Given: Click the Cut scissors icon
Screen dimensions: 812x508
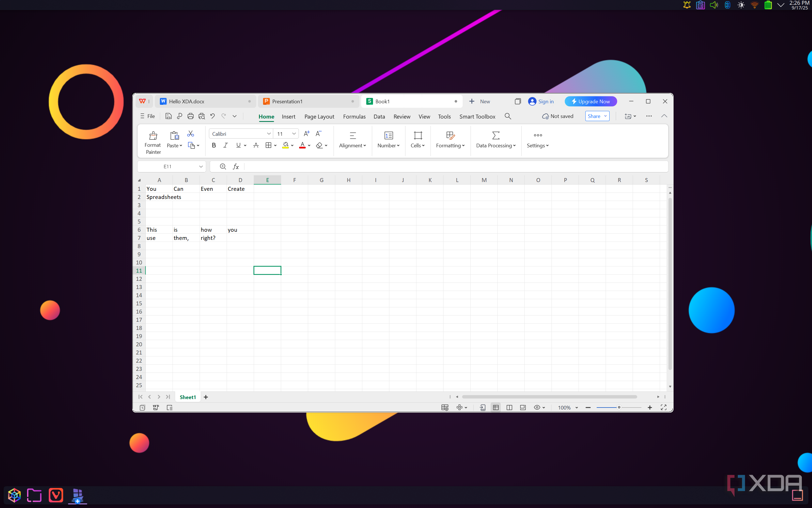Looking at the screenshot, I should [191, 134].
